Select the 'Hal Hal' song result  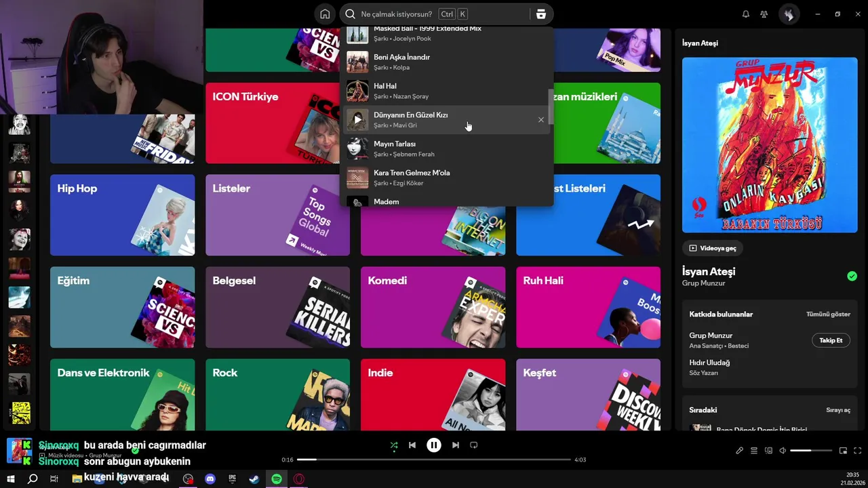coord(446,91)
